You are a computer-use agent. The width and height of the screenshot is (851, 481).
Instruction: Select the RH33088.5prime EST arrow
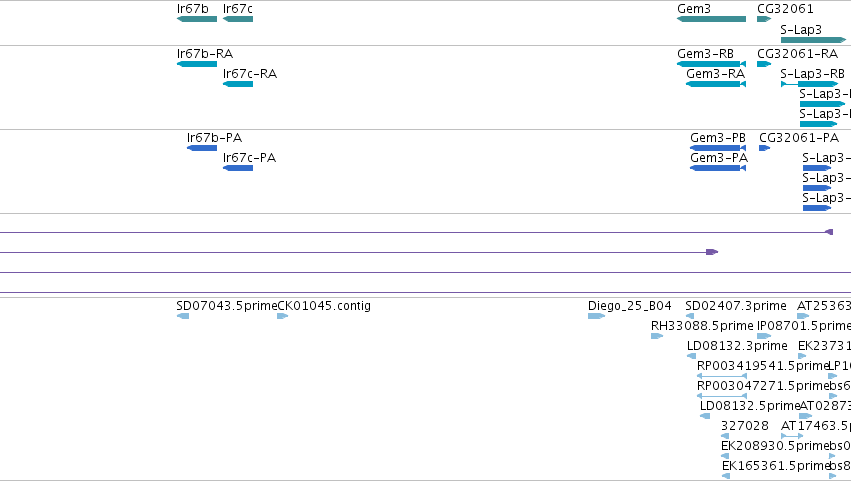[x=657, y=336]
